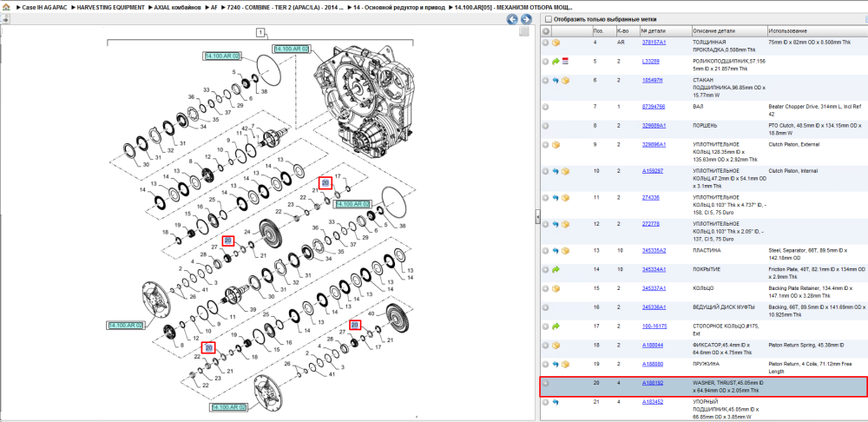The image size is (868, 422).
Task: Open 'AXIAL комбайнов' breadcrumb
Action: 177,8
